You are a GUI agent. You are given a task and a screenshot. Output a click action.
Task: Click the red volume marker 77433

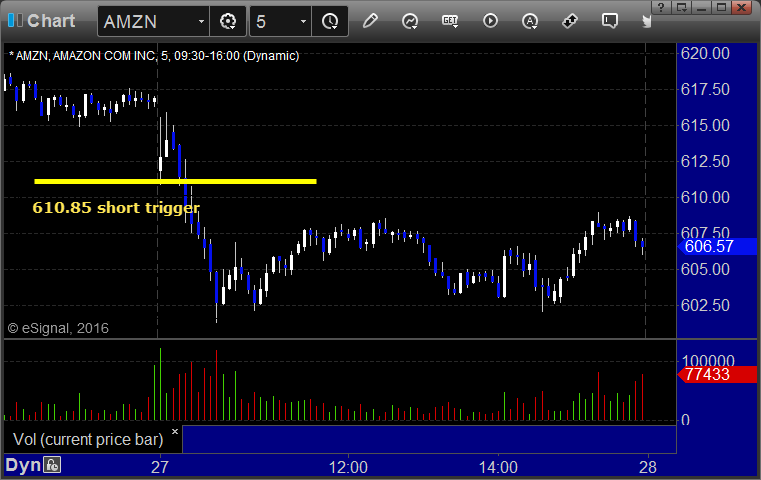pyautogui.click(x=717, y=374)
